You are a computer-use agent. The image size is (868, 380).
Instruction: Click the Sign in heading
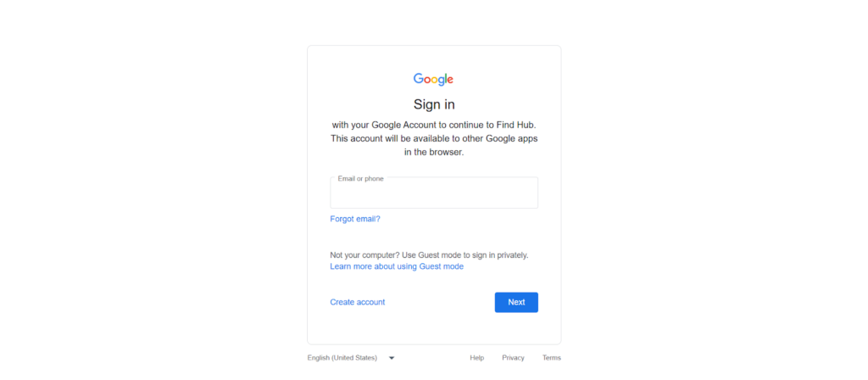(434, 104)
